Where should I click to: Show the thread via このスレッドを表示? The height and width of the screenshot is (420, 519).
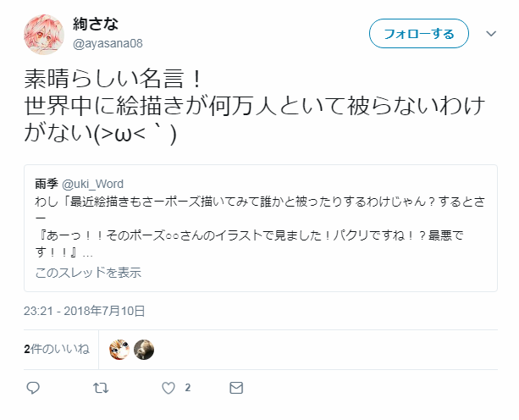pyautogui.click(x=88, y=273)
